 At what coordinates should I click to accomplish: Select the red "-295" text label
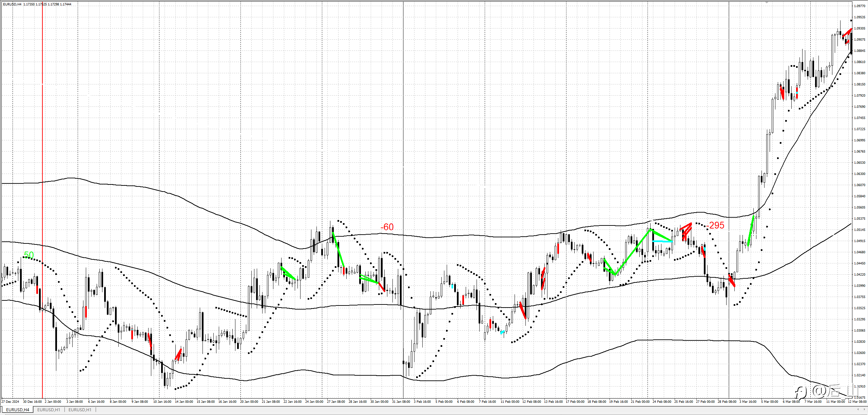coord(715,225)
